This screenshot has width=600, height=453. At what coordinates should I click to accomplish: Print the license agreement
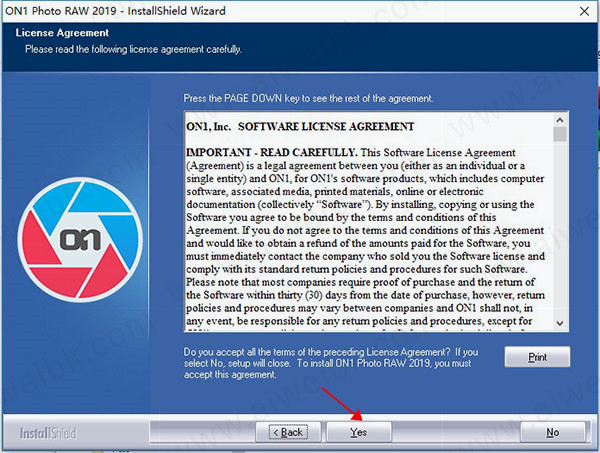536,357
